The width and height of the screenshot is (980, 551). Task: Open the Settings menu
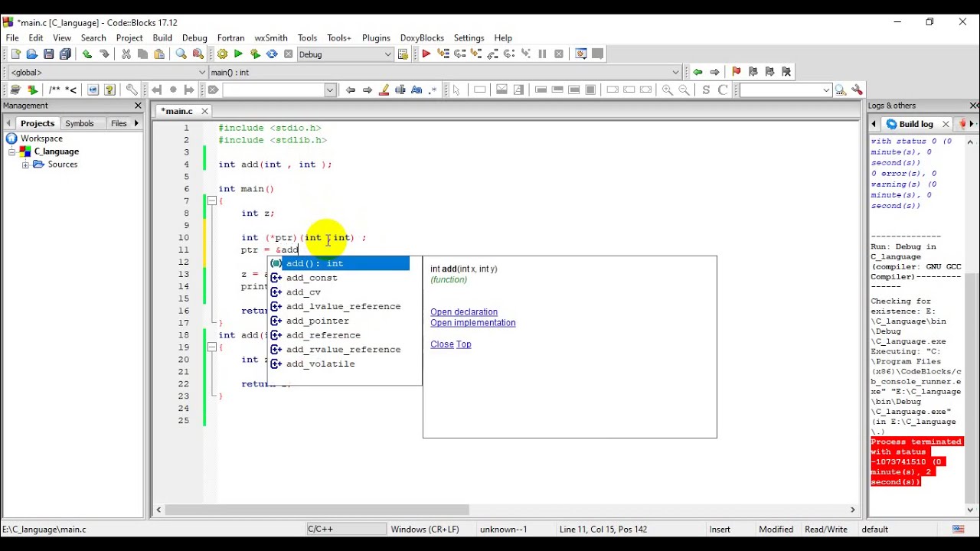(469, 37)
